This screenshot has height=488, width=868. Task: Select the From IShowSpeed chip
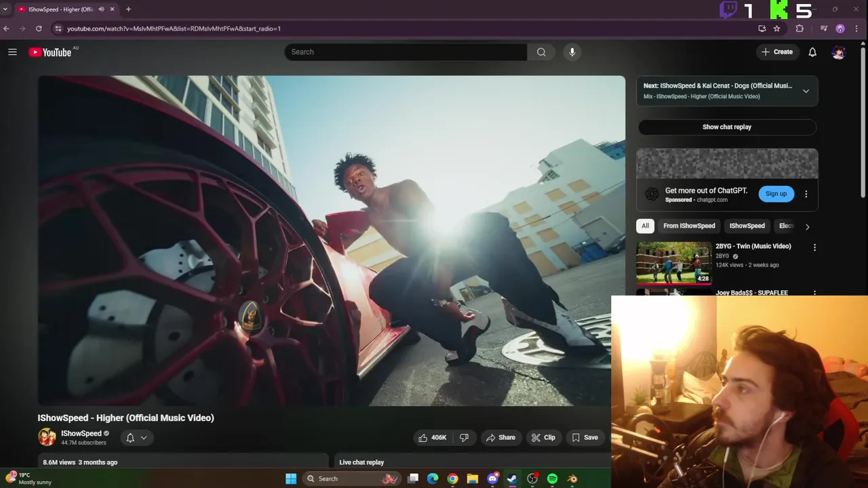point(689,226)
